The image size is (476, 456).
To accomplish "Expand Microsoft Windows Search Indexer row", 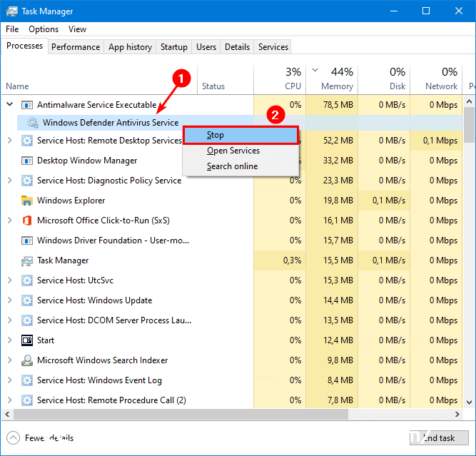I will tap(10, 360).
